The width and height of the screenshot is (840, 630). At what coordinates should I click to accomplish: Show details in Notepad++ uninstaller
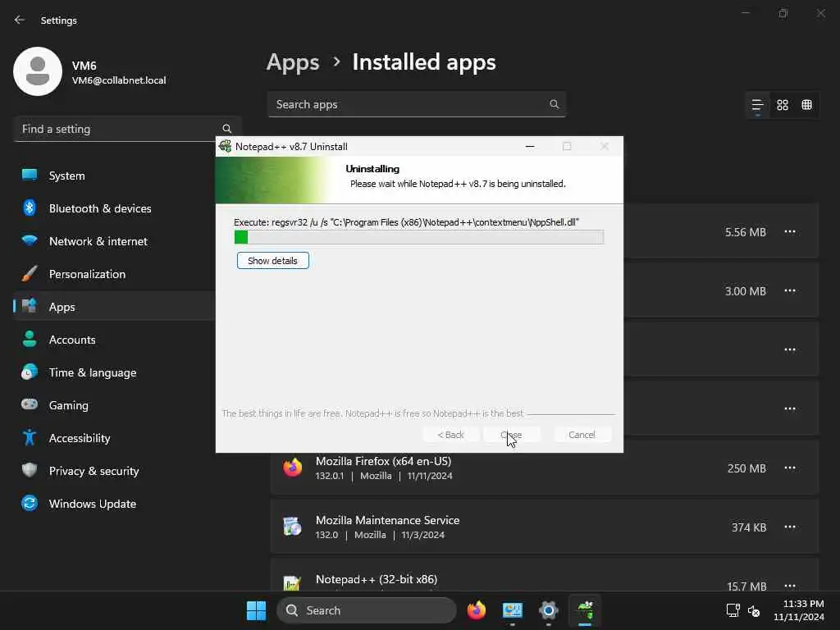coord(272,260)
